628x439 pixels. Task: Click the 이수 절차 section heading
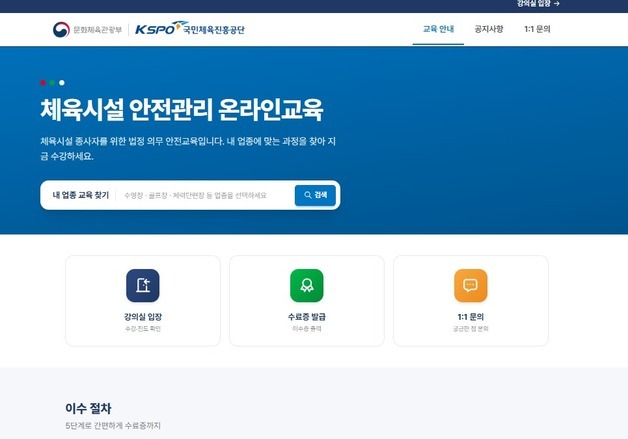(x=88, y=408)
